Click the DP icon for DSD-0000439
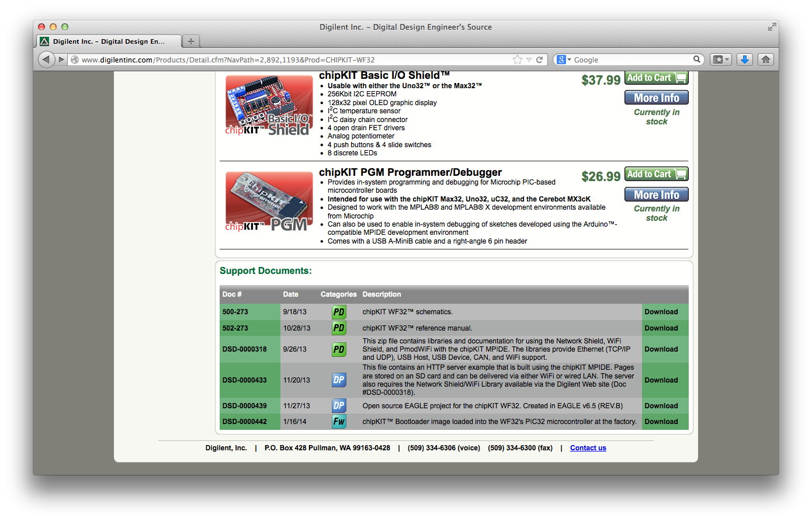Screen dimensions: 812x521 (339, 405)
